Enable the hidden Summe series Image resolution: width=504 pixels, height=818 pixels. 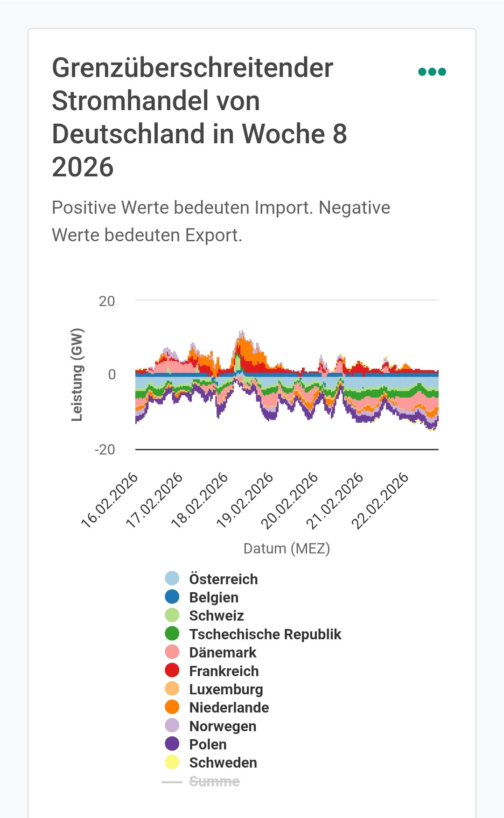[x=214, y=782]
